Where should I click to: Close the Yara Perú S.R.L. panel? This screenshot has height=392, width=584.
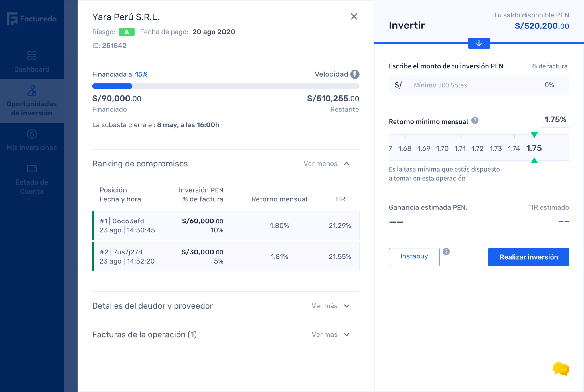pos(354,17)
